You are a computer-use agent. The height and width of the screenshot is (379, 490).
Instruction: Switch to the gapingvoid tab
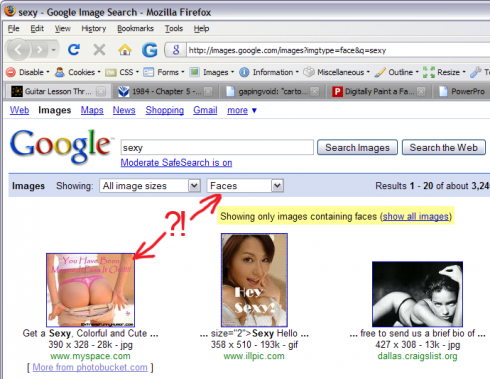(272, 91)
